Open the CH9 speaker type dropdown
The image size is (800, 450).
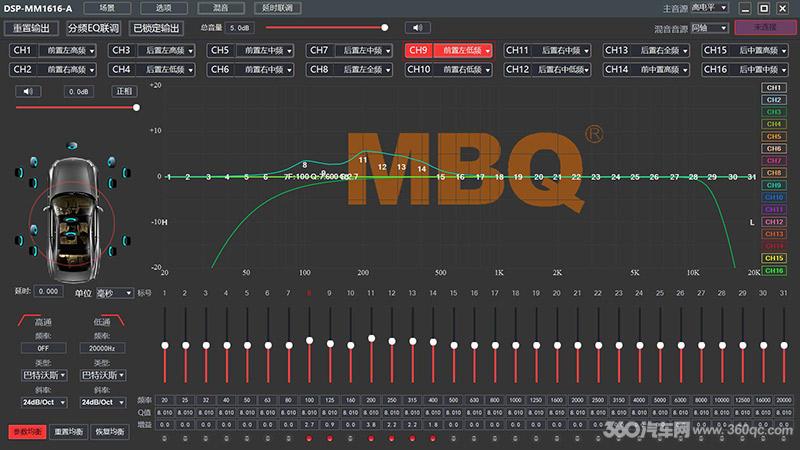pyautogui.click(x=464, y=51)
